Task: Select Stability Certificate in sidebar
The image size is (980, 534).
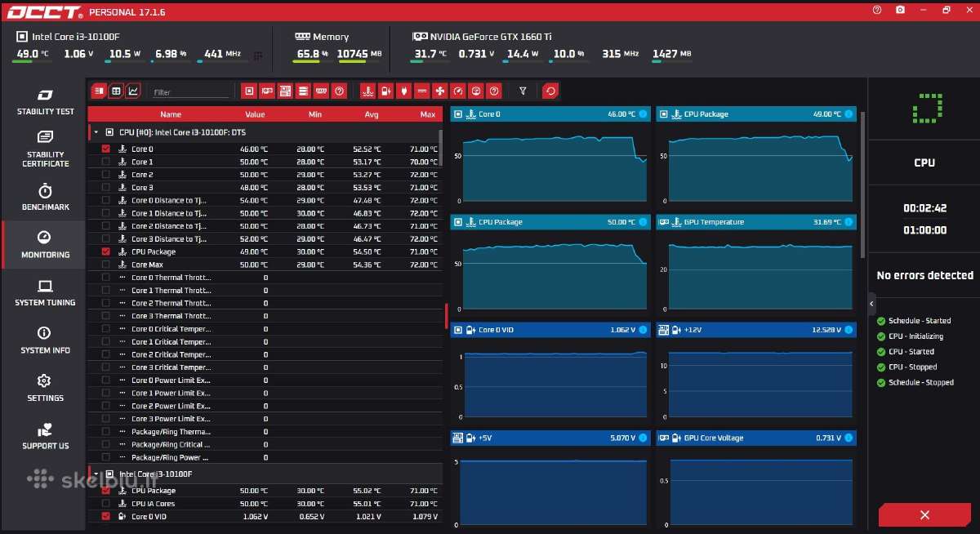Action: 45,149
